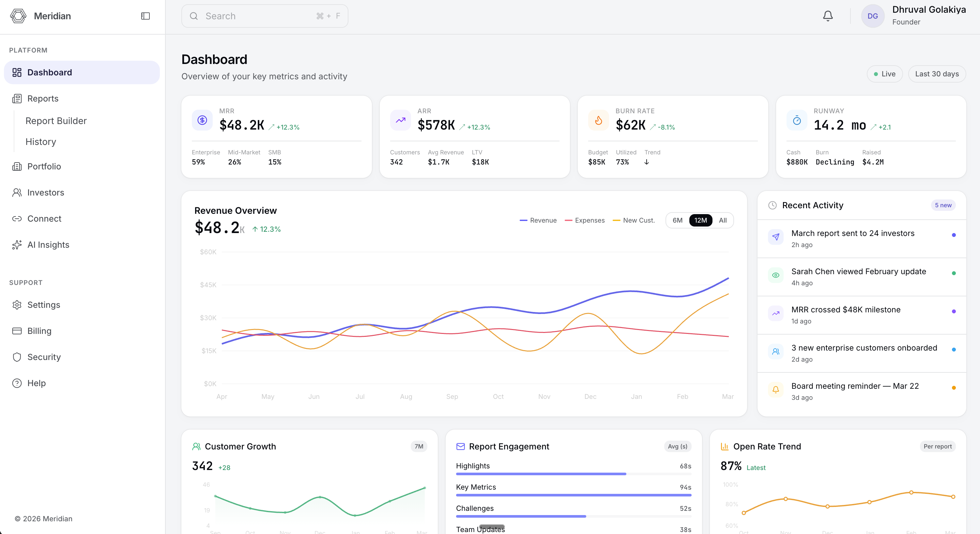Expand the Reports sidebar section

[x=43, y=99]
